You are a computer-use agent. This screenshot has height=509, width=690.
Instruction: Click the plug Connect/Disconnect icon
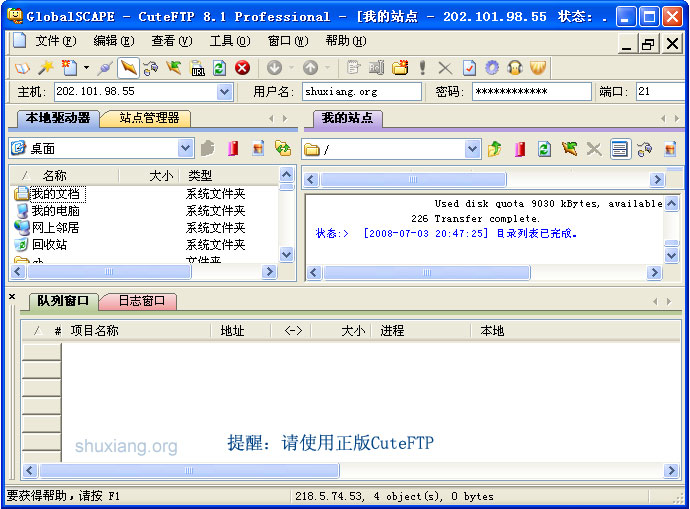click(x=106, y=68)
